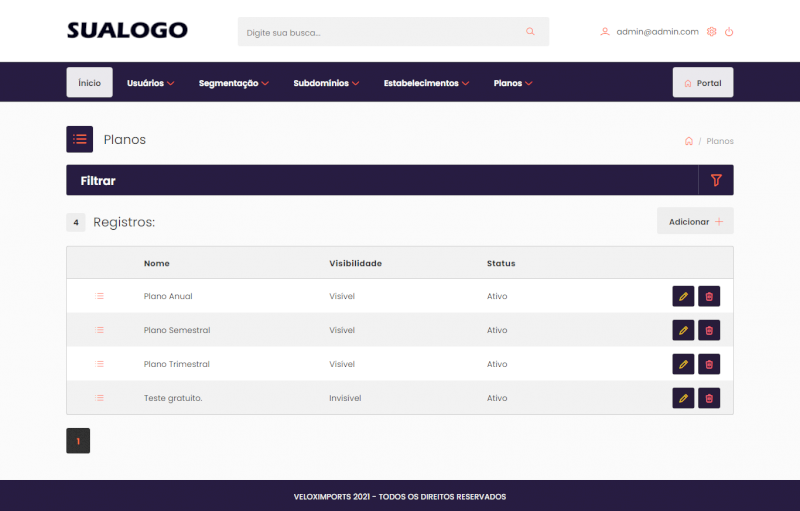This screenshot has height=511, width=800.
Task: Delete Teste gratuito with trash icon
Action: point(709,398)
